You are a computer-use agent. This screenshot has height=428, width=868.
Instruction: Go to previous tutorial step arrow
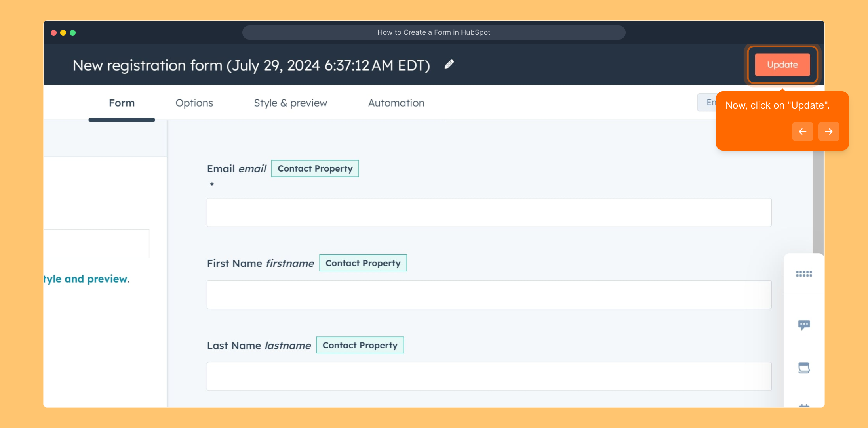(802, 132)
